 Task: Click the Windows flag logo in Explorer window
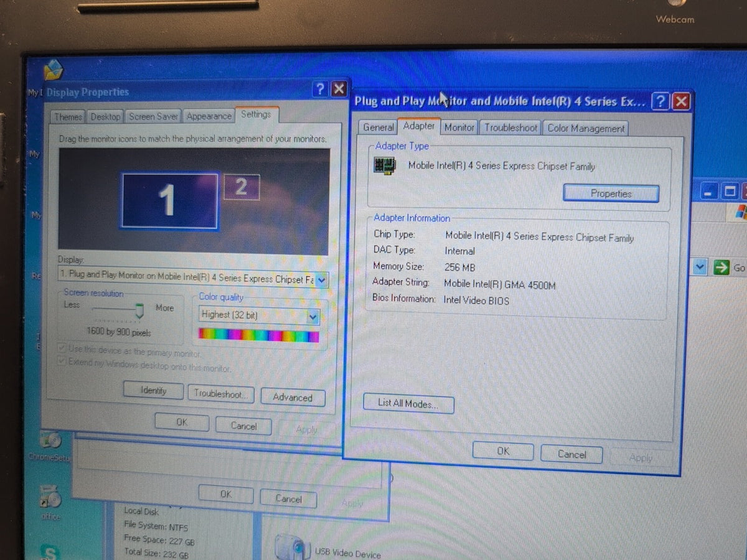tap(740, 213)
